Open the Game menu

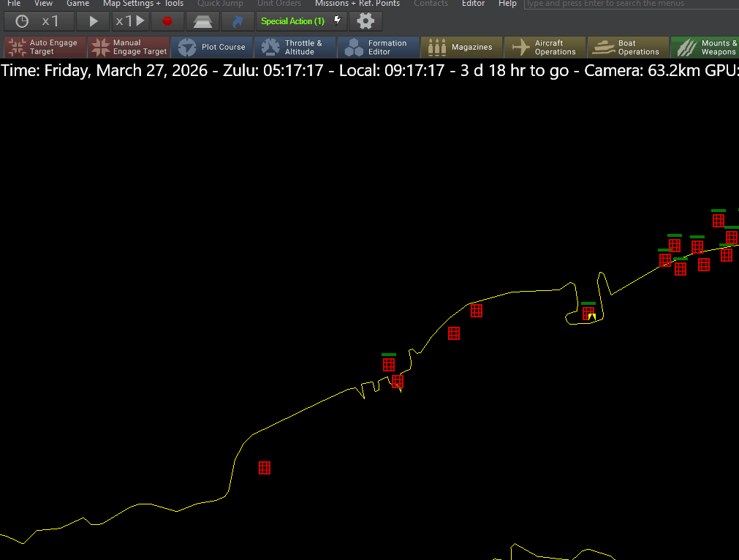click(77, 4)
